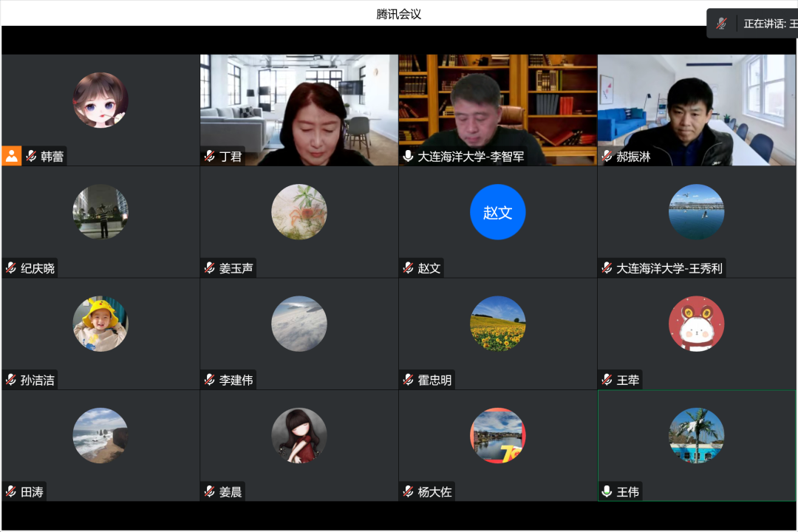This screenshot has width=798, height=532.
Task: Click the muted mic icon next to 李建伟
Action: [210, 380]
